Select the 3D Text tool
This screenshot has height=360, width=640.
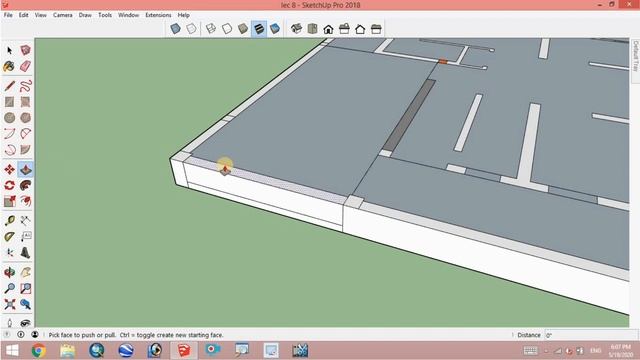click(25, 253)
